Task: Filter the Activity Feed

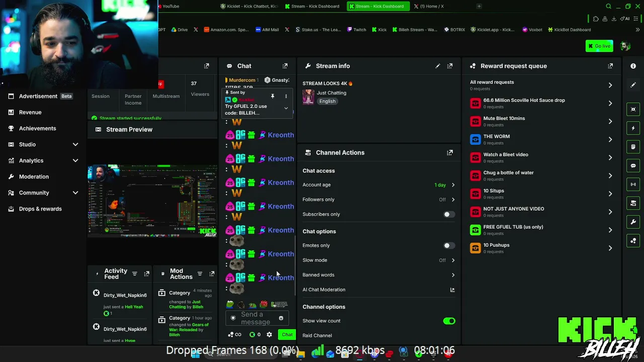Action: pos(134,274)
